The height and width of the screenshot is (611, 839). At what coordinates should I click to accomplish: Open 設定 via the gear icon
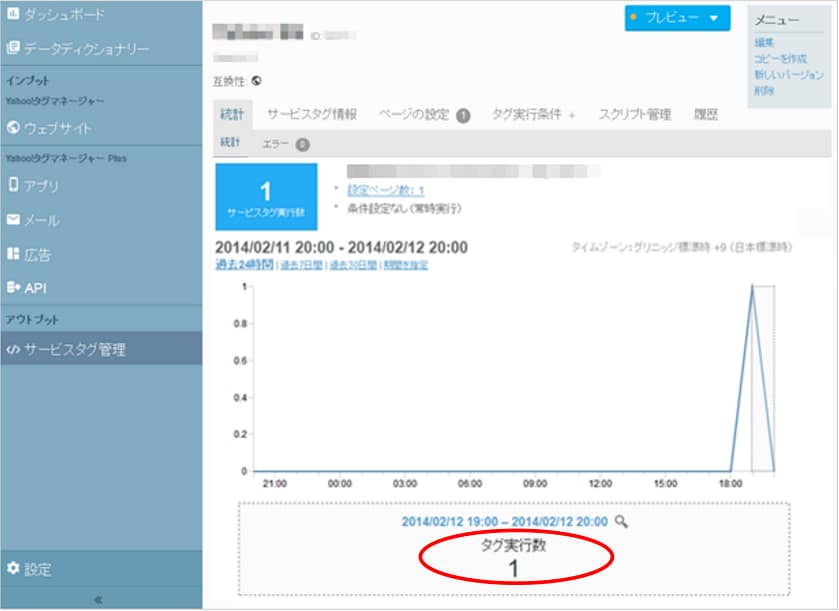[13, 569]
